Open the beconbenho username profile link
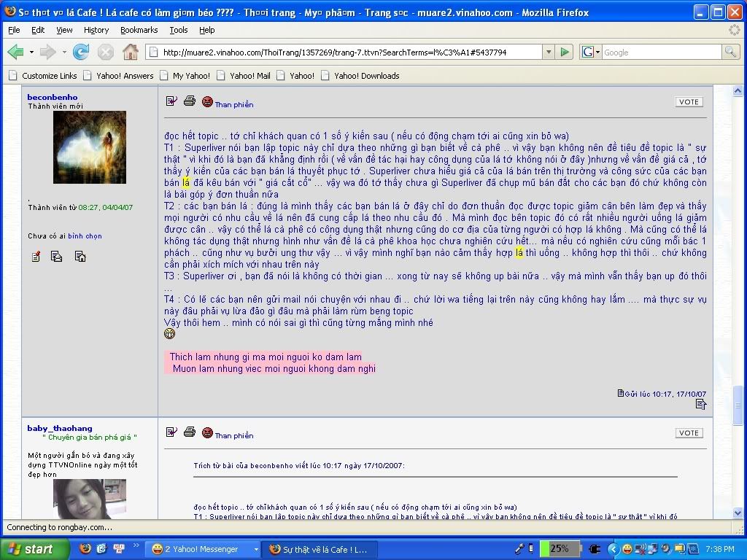This screenshot has height=560, width=747. pos(52,97)
